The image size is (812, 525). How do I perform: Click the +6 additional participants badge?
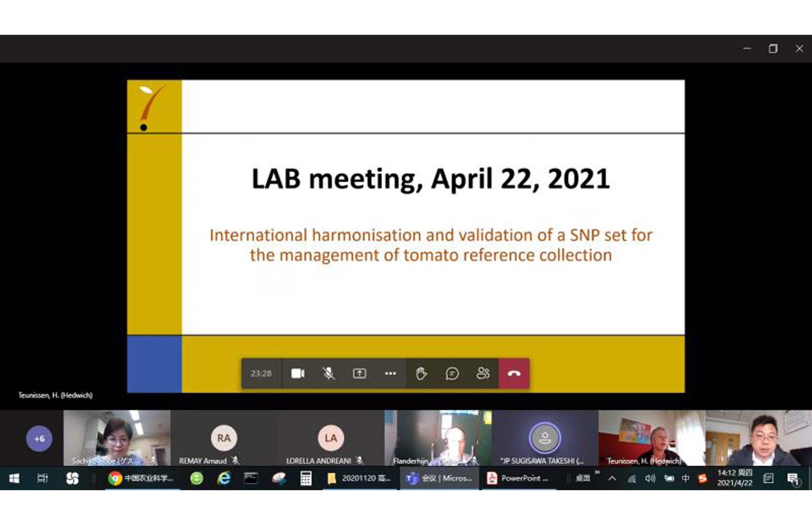39,438
